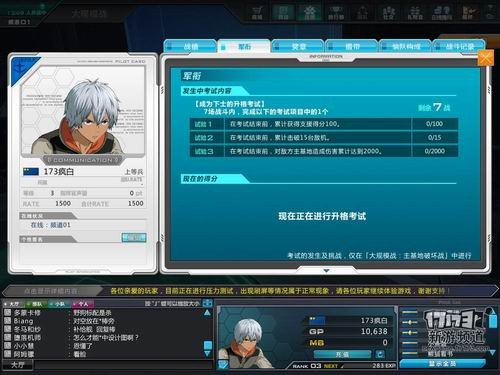Viewport: 500px width, 375px height.
Task: Click the 显示全员 show all button
Action: click(x=442, y=364)
